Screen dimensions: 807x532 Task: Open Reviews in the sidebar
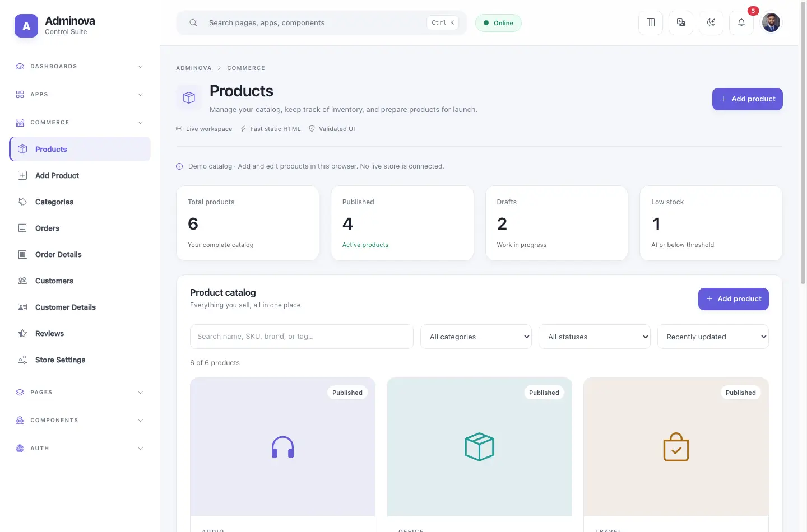point(80,333)
